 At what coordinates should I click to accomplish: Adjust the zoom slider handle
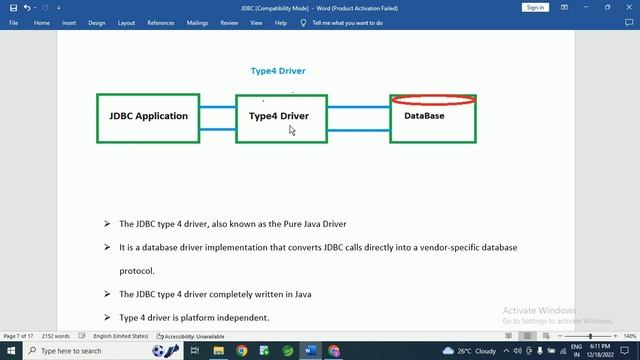click(590, 336)
